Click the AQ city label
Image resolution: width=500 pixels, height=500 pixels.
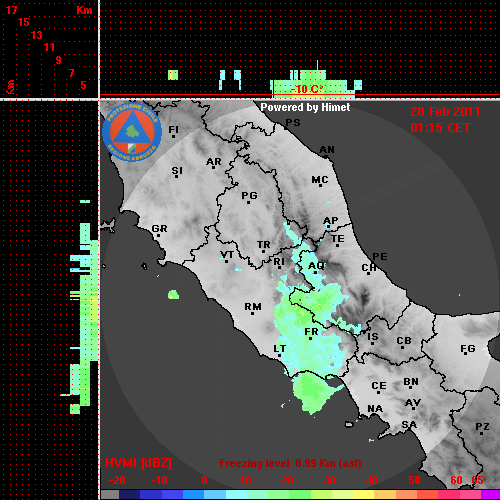pos(316,266)
